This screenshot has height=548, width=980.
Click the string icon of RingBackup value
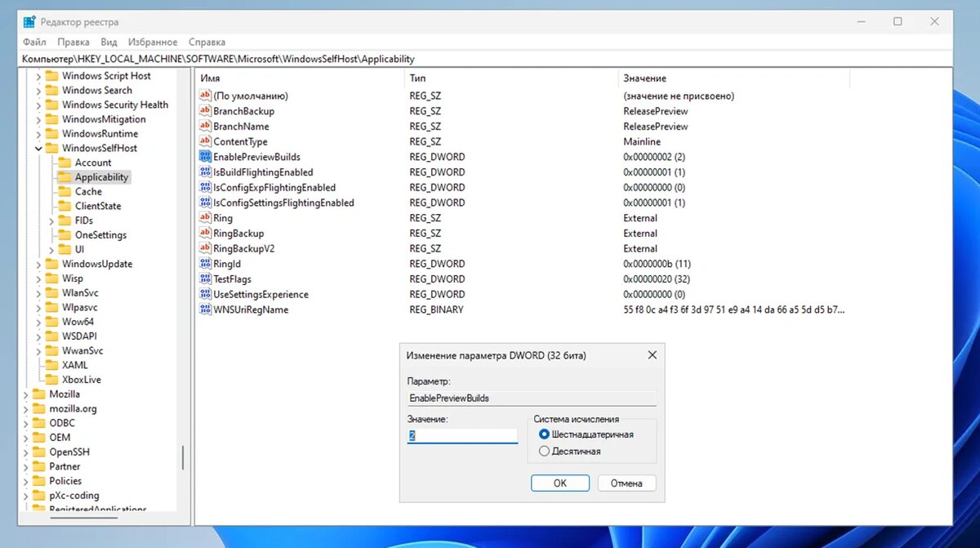(x=205, y=234)
